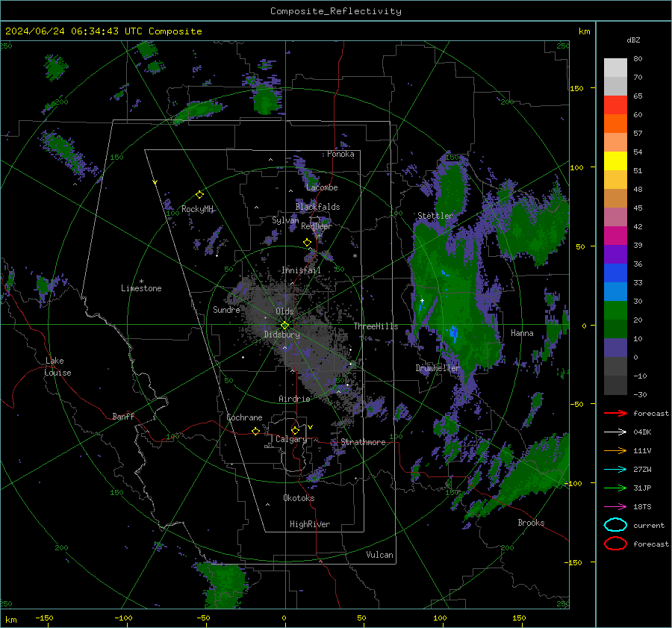Click the RockyMH label
This screenshot has width=672, height=628.
tap(197, 209)
